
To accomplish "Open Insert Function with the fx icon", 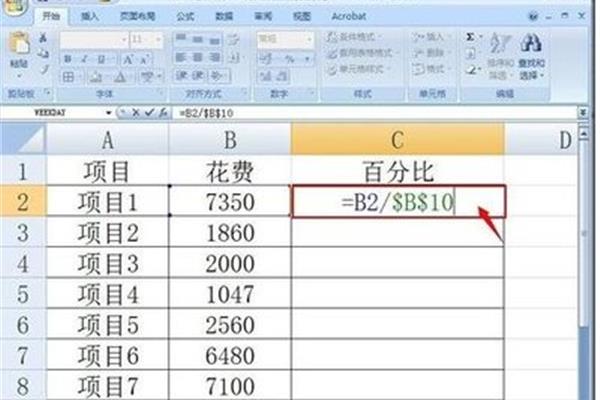I will [163, 113].
